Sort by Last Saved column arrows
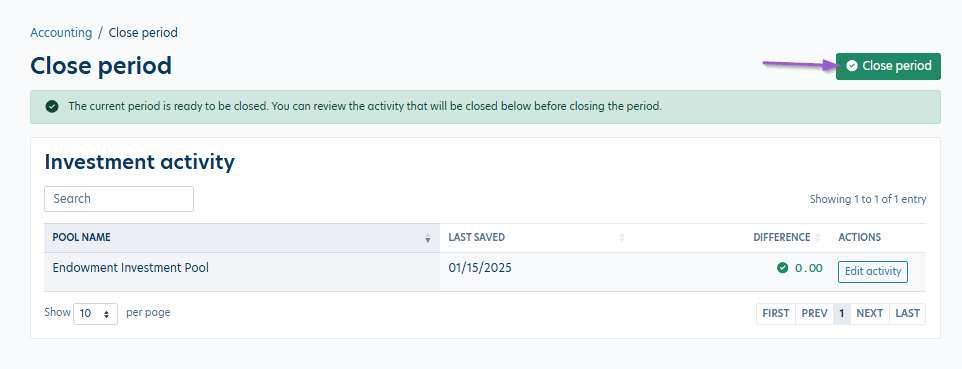Screen dimensions: 962x369 tap(621, 238)
